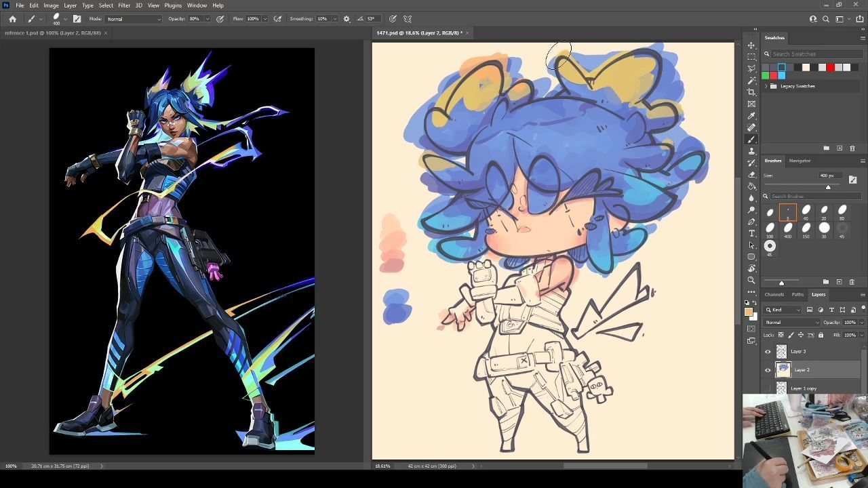This screenshot has height=488, width=868.
Task: Toggle lock transparent pixels
Action: pyautogui.click(x=781, y=335)
